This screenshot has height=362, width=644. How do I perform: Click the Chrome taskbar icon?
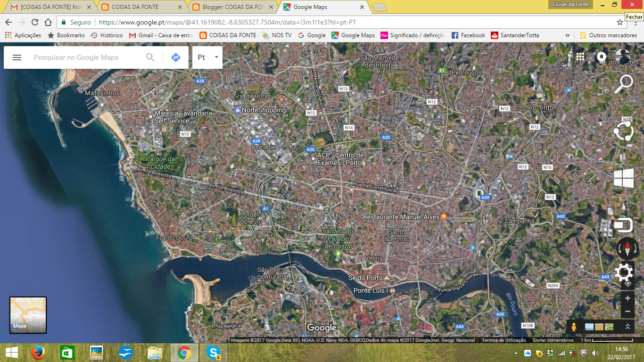point(184,353)
